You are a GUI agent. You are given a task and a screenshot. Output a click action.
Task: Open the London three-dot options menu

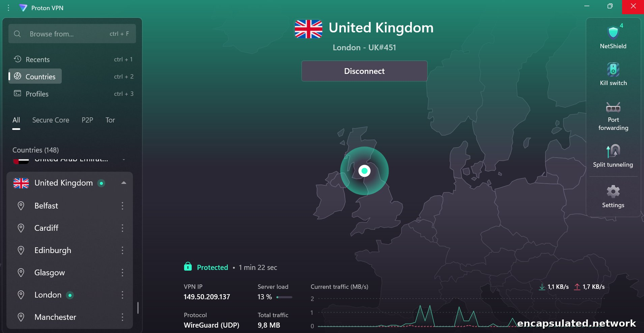point(122,295)
